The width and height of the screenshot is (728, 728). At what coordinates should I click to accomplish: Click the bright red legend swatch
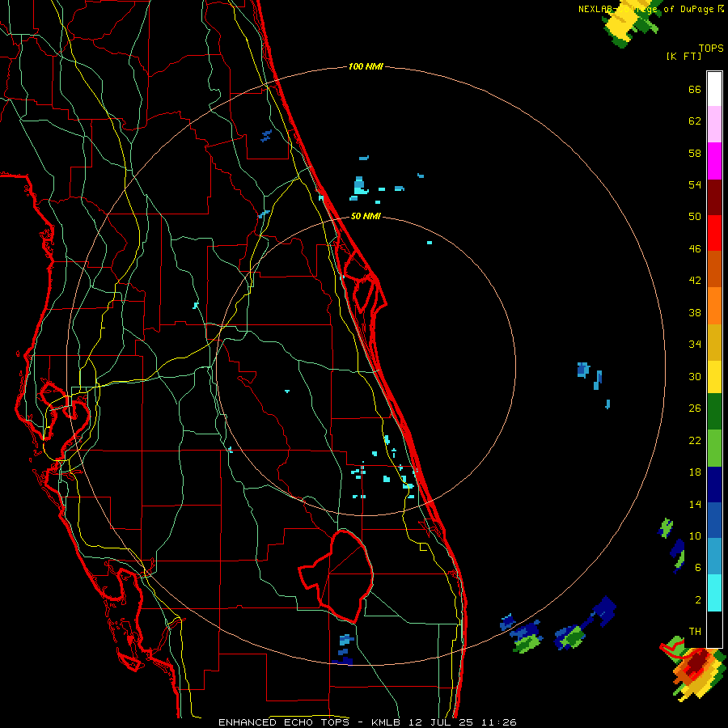(x=714, y=233)
